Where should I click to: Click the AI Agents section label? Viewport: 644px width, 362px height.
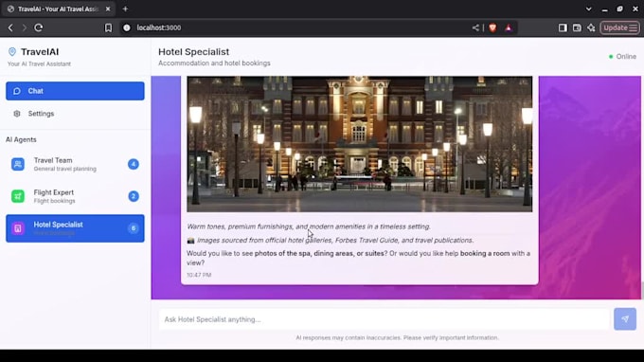21,139
